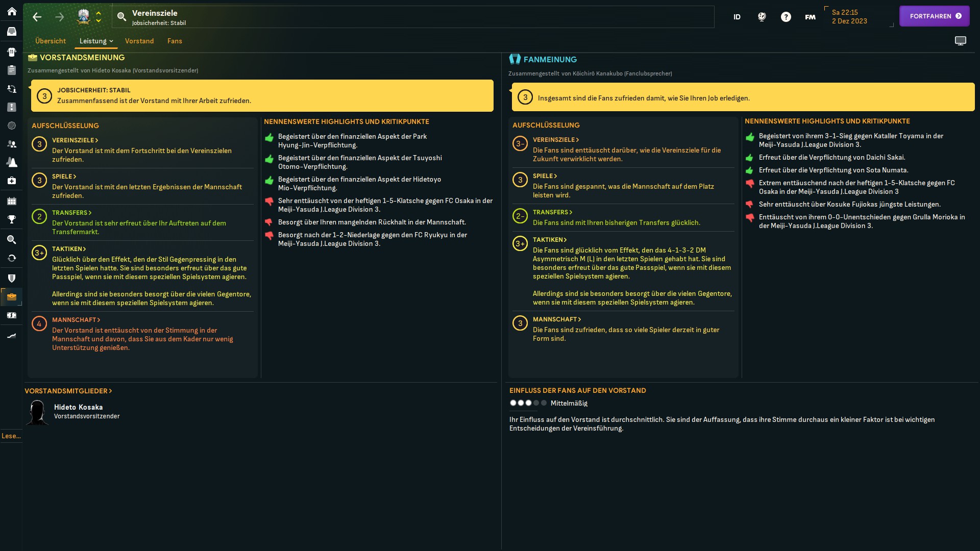980x551 pixels.
Task: Open the Training cones icon
Action: [x=11, y=162]
